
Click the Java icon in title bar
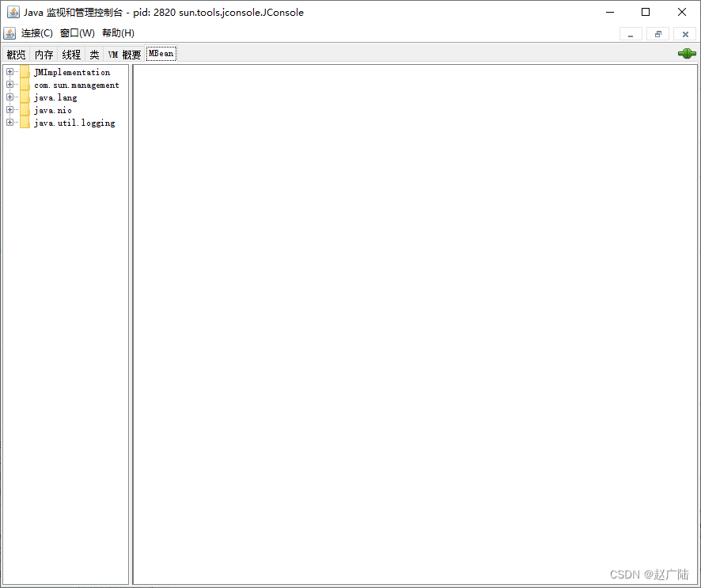13,12
